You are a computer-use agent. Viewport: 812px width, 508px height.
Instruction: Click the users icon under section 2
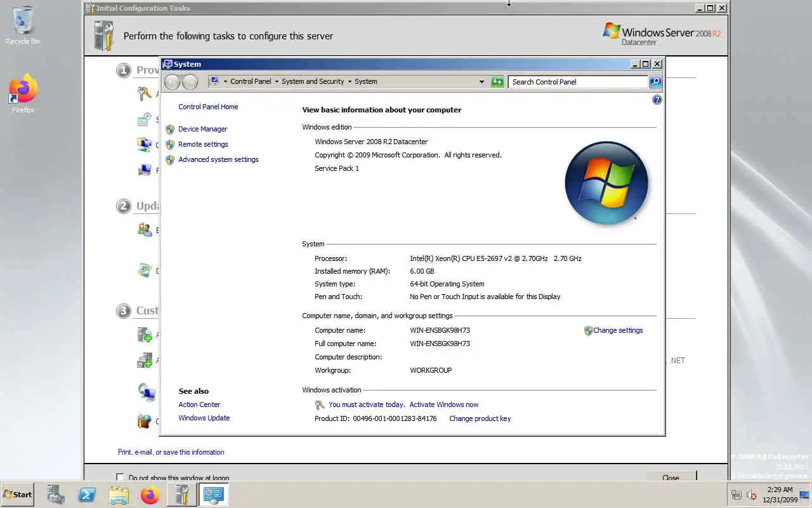(x=145, y=230)
